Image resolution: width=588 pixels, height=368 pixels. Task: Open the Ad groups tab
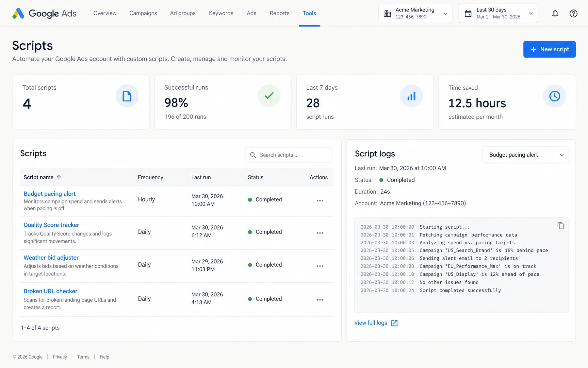[x=183, y=13]
